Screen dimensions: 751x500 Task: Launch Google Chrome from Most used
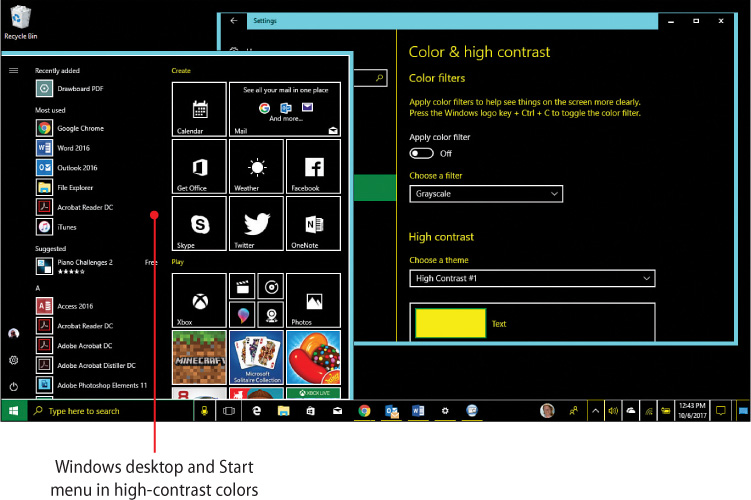click(x=70, y=128)
